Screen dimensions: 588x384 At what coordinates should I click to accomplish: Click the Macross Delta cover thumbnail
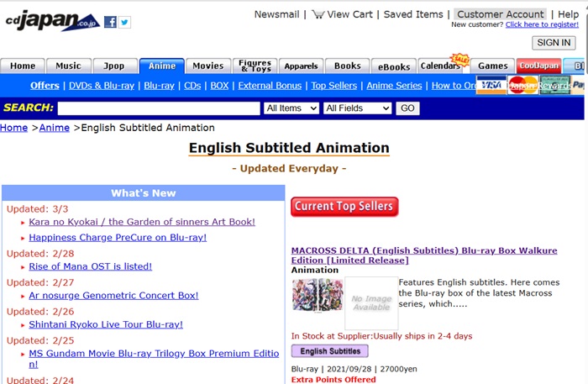coord(318,295)
